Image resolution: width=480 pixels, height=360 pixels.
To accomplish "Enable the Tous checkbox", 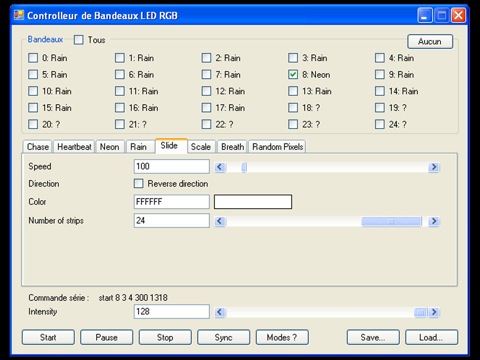I will 79,40.
